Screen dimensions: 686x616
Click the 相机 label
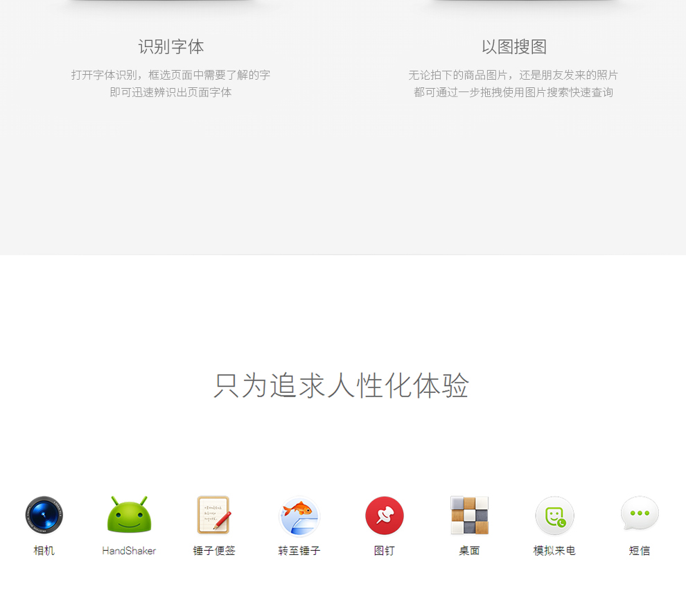click(x=44, y=550)
